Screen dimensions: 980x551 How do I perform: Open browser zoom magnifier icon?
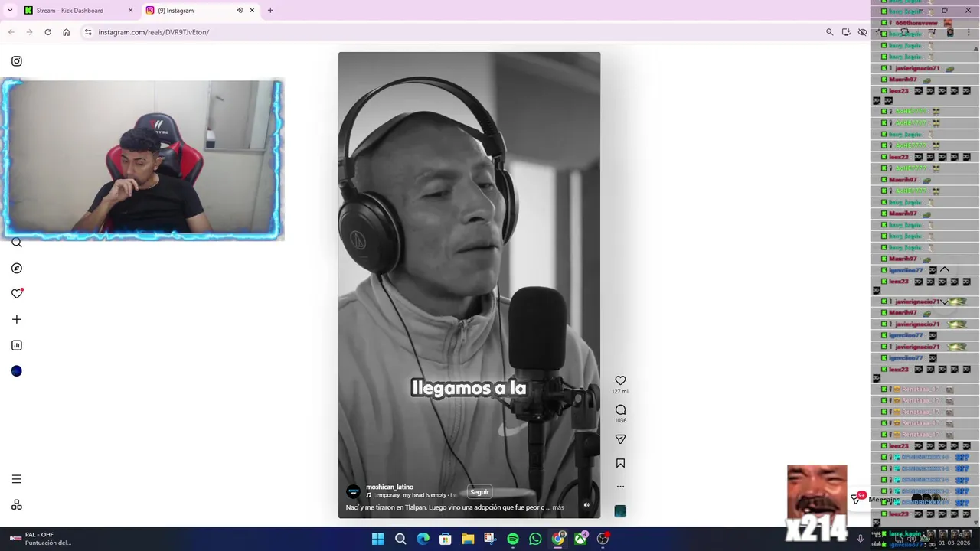tap(829, 32)
